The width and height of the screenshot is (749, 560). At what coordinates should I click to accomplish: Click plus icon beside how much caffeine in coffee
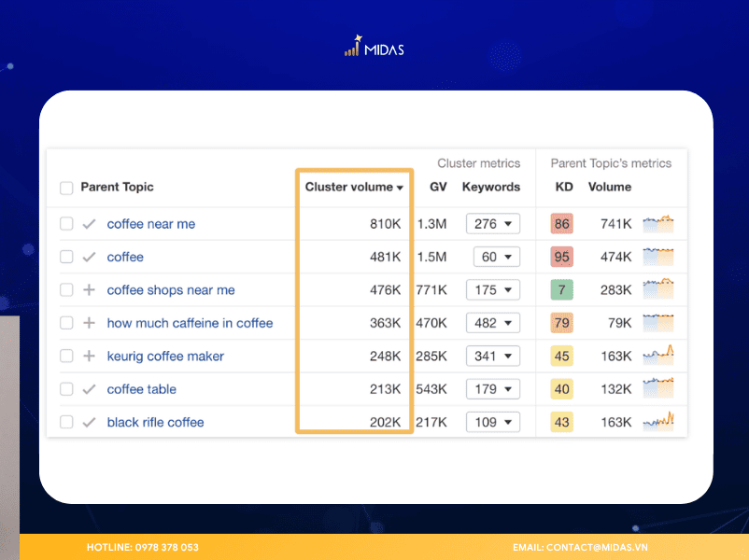(x=89, y=323)
